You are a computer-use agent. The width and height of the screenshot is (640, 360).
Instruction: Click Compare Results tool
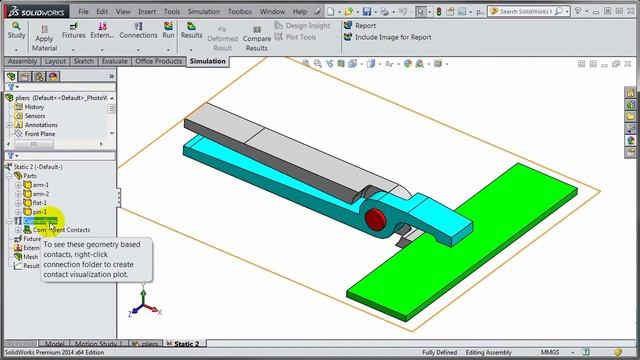click(x=257, y=39)
